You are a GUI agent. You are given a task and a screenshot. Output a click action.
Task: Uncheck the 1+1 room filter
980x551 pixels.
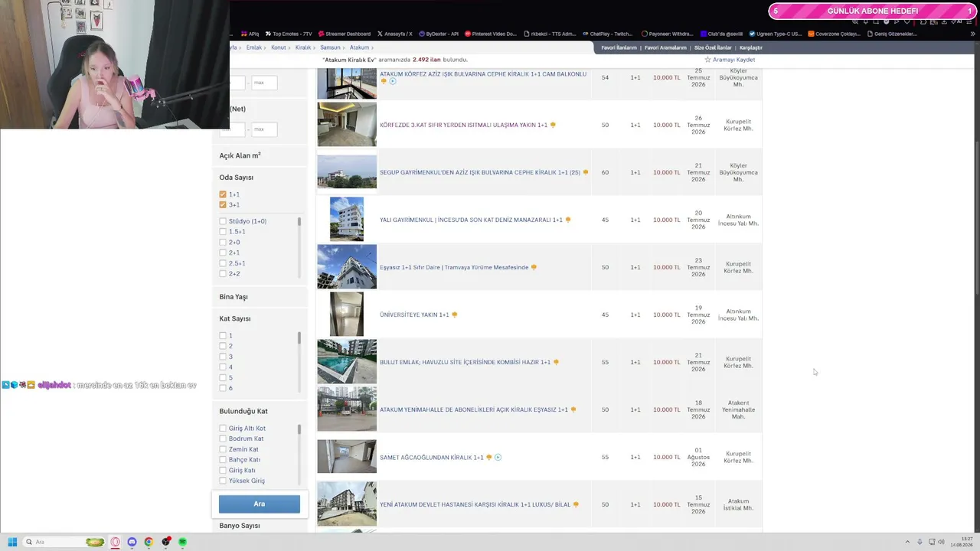coord(223,194)
